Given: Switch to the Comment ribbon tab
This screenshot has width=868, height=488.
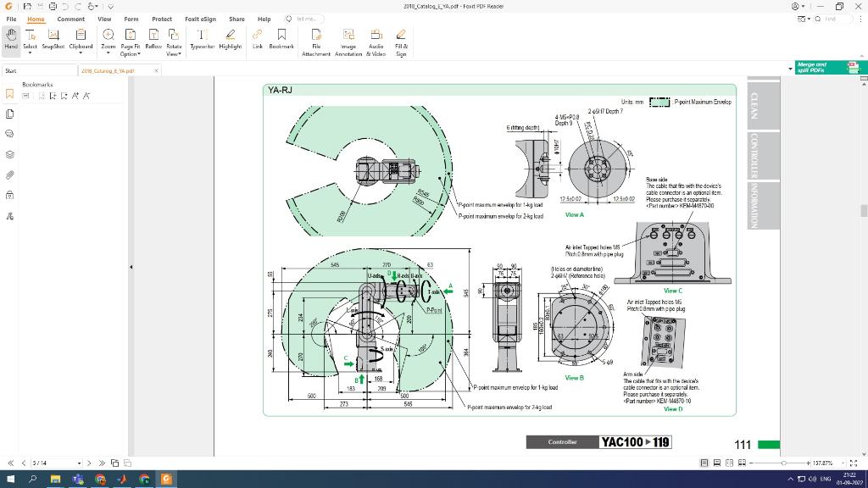Looking at the screenshot, I should (70, 19).
